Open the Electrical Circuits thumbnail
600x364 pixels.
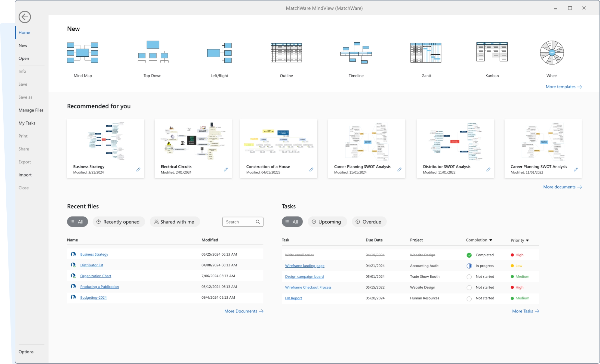tap(193, 141)
